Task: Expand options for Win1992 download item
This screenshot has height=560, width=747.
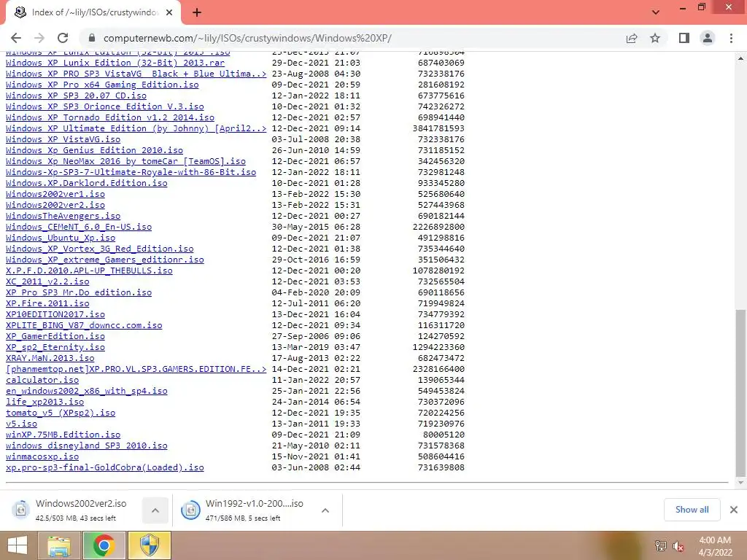Action: (x=325, y=510)
